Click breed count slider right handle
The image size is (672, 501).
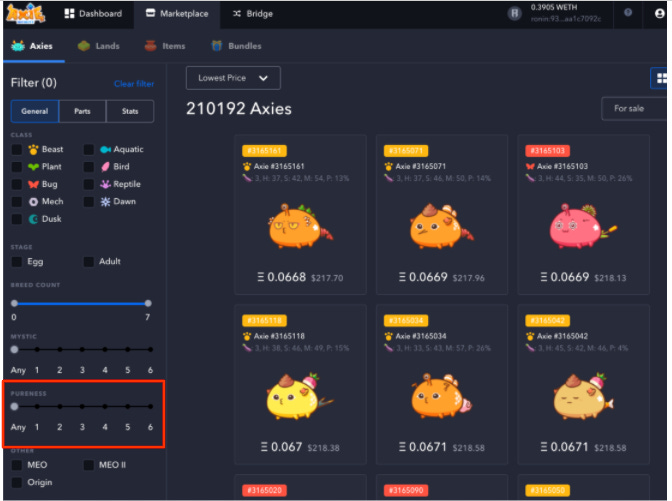click(148, 303)
